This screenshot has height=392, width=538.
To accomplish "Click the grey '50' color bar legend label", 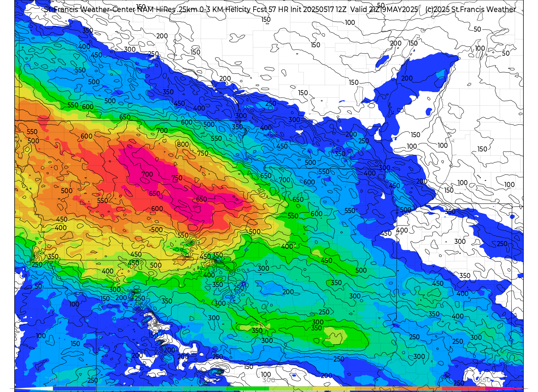I will coord(53,380).
